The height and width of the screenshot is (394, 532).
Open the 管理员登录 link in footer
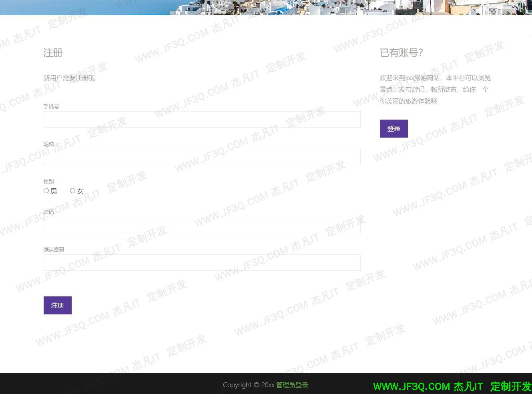(x=292, y=385)
